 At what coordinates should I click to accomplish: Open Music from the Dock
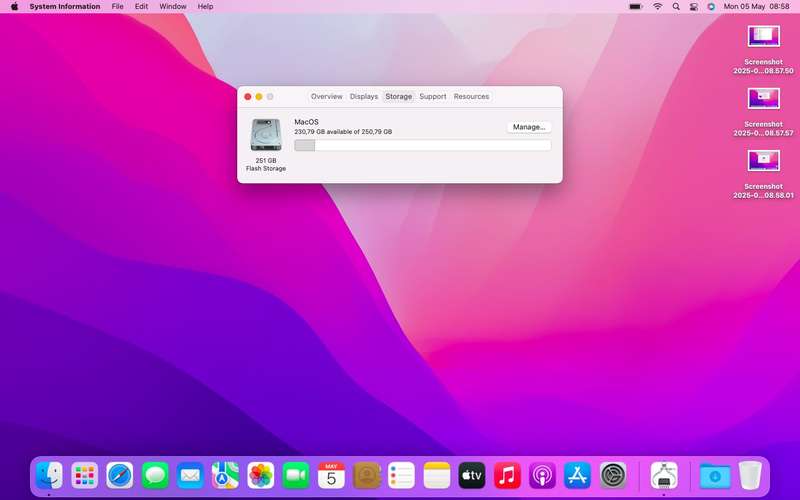(507, 476)
